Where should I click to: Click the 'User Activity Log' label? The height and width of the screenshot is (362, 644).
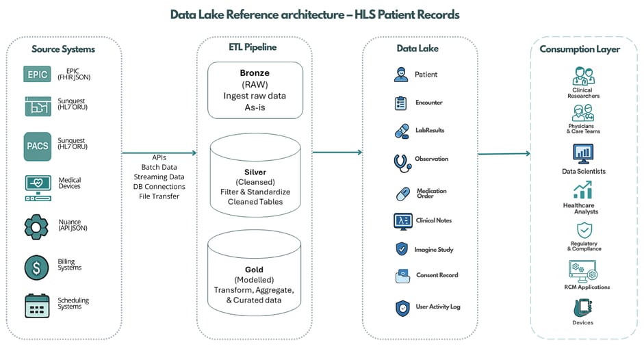click(x=438, y=307)
